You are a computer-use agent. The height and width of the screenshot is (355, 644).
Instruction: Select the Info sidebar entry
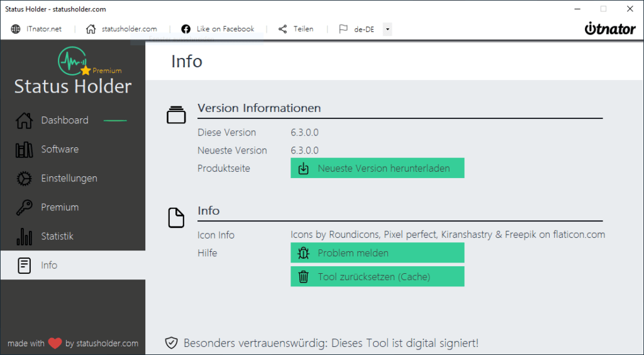coord(73,265)
